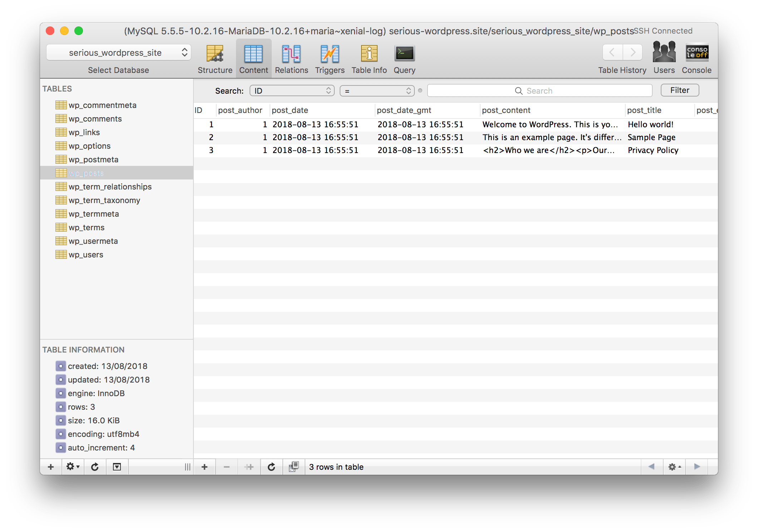Click the Filter button
Image resolution: width=758 pixels, height=532 pixels.
[x=680, y=90]
